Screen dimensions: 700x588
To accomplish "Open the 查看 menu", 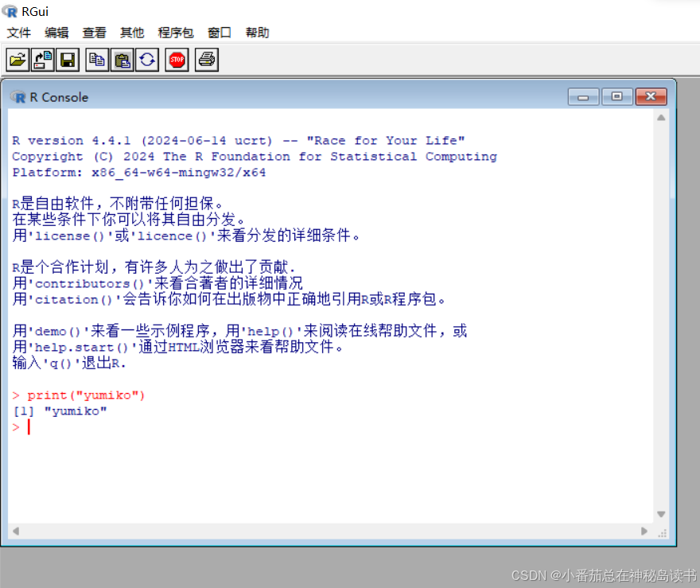I will 94,33.
